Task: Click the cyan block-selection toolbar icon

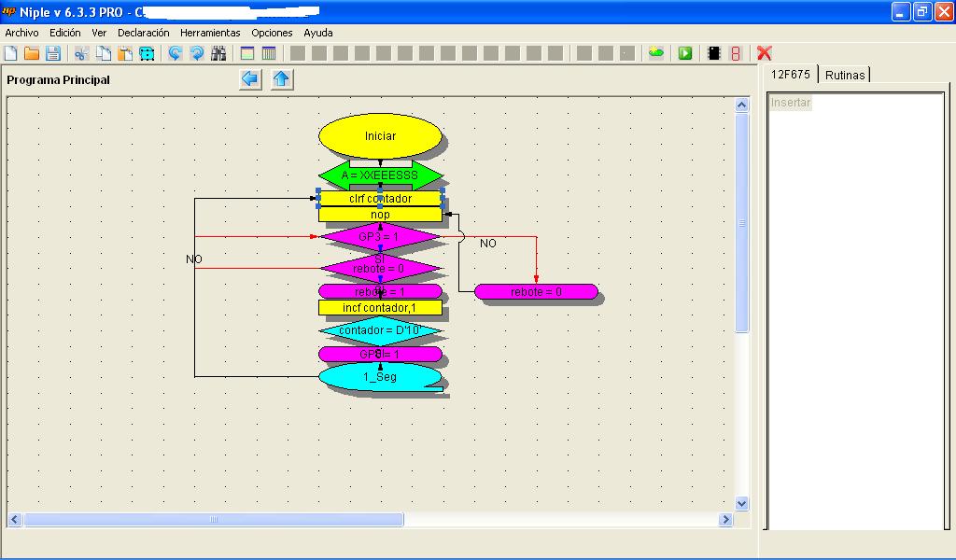Action: coord(147,53)
